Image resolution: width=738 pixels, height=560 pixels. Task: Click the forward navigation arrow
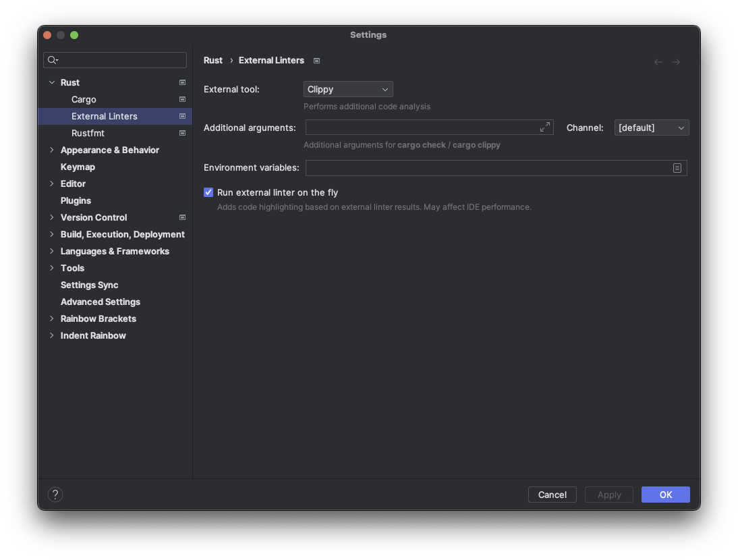click(676, 62)
